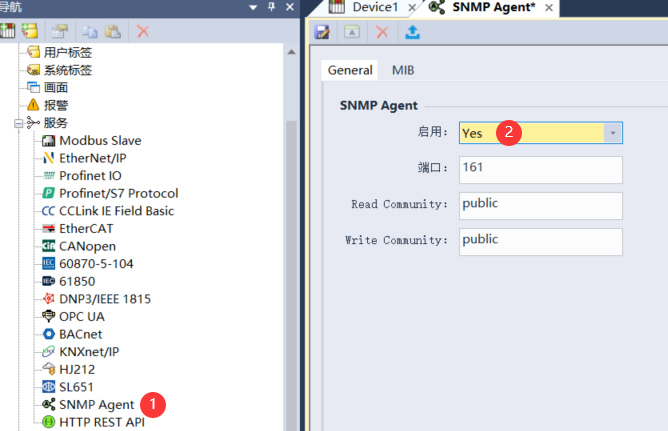Click the HTTP REST API green icon

[49, 422]
